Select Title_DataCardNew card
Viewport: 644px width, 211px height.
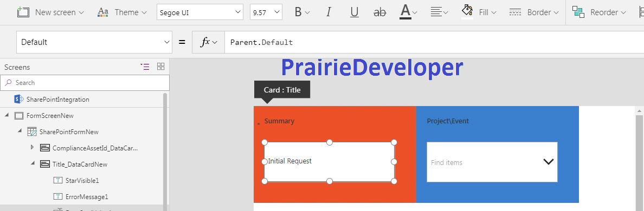[x=80, y=164]
